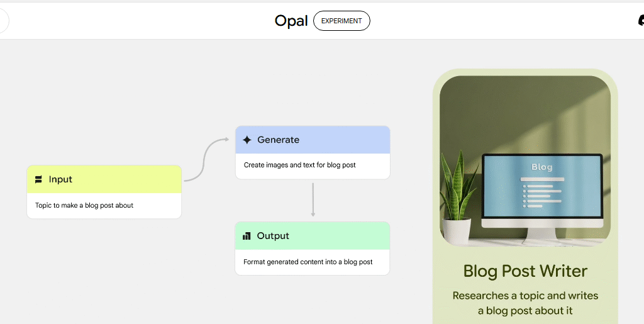Select the Output node header
This screenshot has height=324, width=644.
313,236
